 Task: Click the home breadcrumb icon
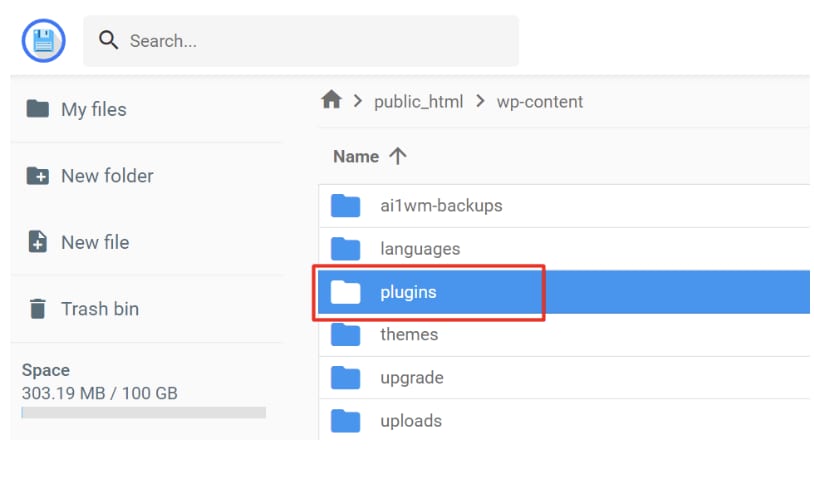coord(331,100)
